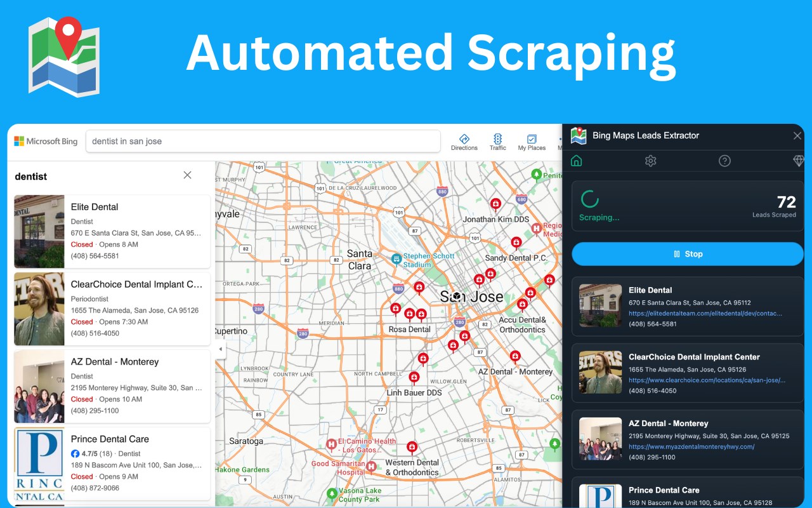The image size is (812, 508).
Task: Collapse the results panel with the arrow handle
Action: click(x=221, y=349)
